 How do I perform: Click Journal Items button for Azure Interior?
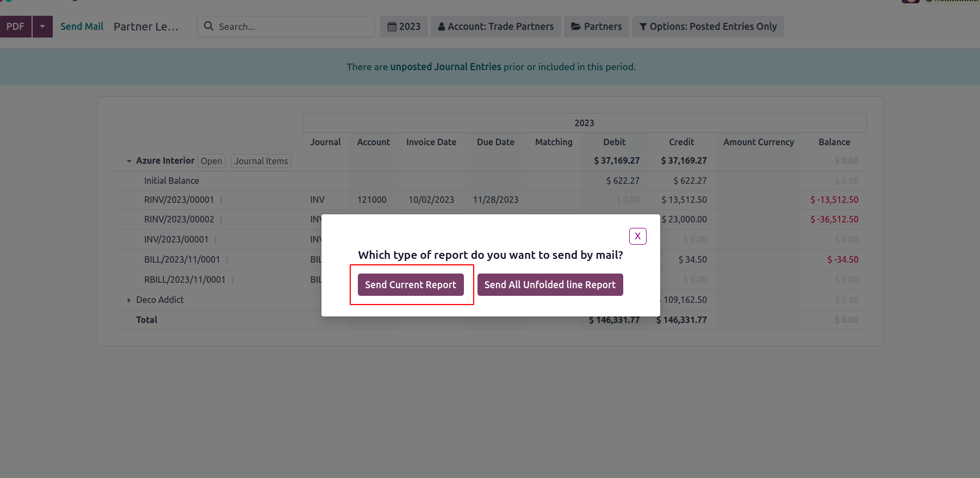click(x=261, y=161)
